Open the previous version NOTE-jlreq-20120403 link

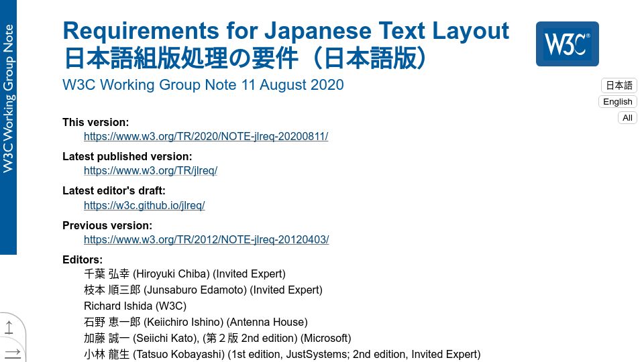206,239
